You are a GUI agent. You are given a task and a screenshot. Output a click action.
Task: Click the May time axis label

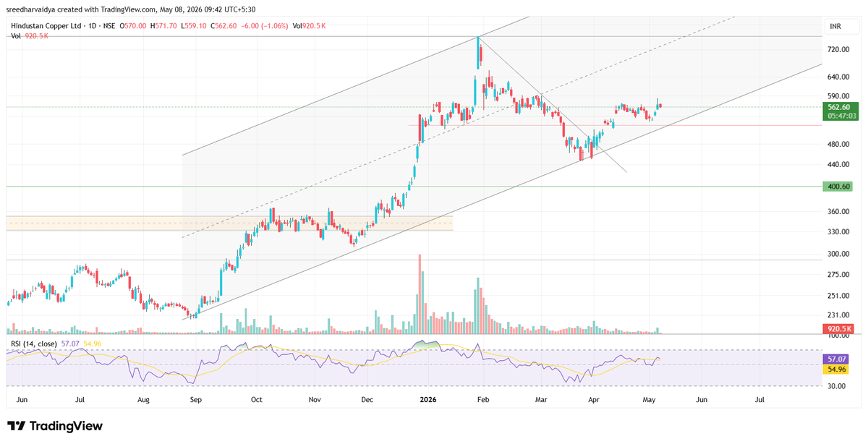[649, 399]
